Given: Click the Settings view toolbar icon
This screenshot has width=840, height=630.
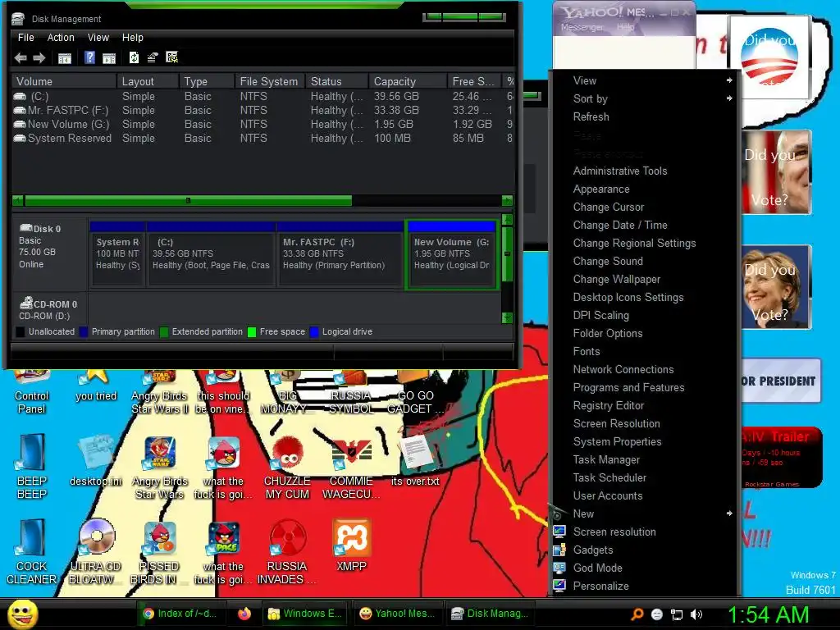Looking at the screenshot, I should tap(172, 57).
